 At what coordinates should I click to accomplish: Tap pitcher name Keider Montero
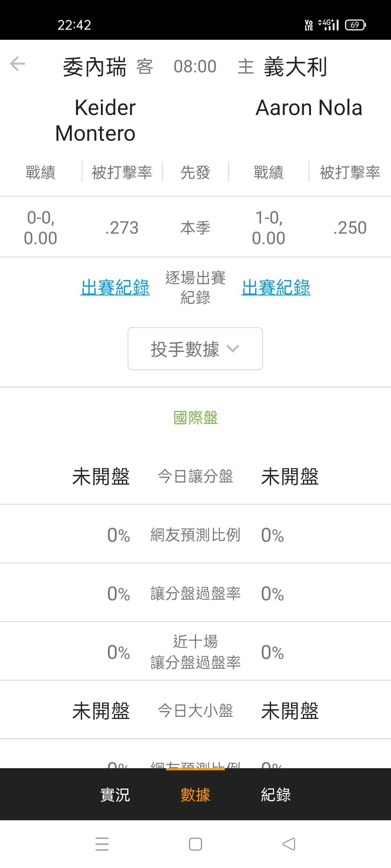tap(96, 120)
